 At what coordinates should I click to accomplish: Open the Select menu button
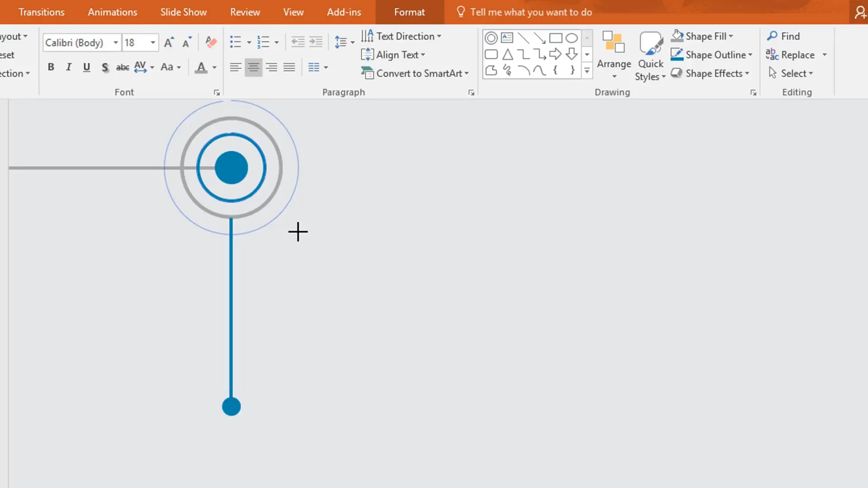point(791,73)
